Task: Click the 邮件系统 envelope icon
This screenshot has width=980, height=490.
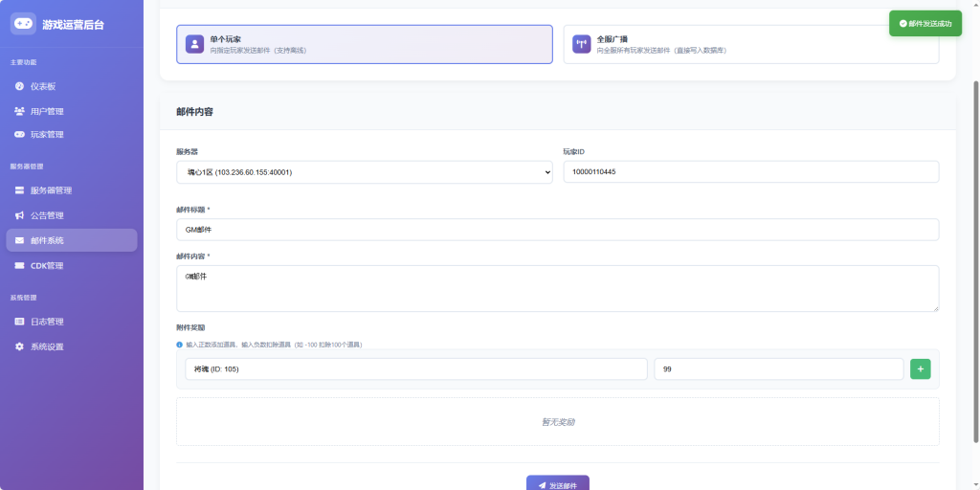Action: point(19,240)
